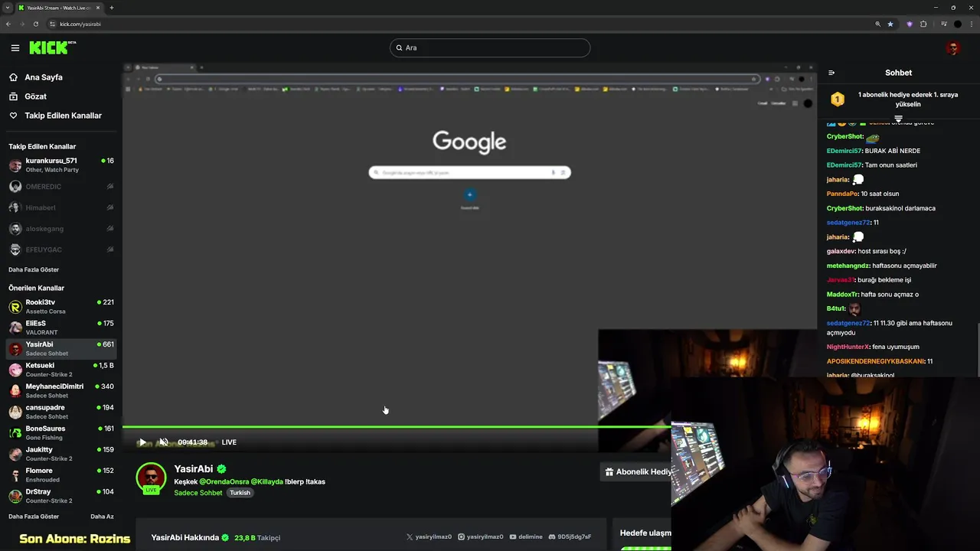Open a new browser tab with plus
This screenshot has width=980, height=551.
111,8
